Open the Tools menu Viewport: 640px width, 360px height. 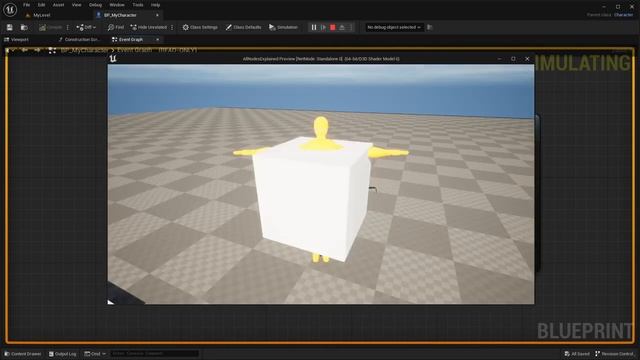(x=138, y=5)
